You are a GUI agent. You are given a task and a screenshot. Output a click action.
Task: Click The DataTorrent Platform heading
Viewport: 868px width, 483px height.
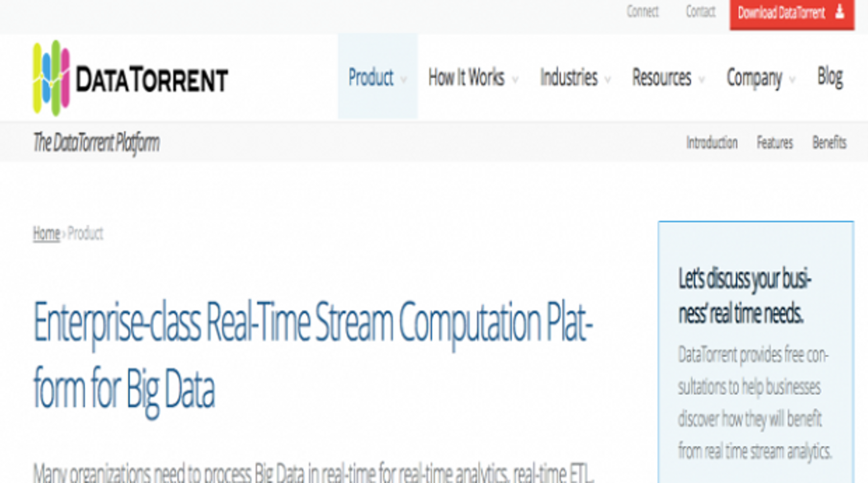(x=96, y=142)
